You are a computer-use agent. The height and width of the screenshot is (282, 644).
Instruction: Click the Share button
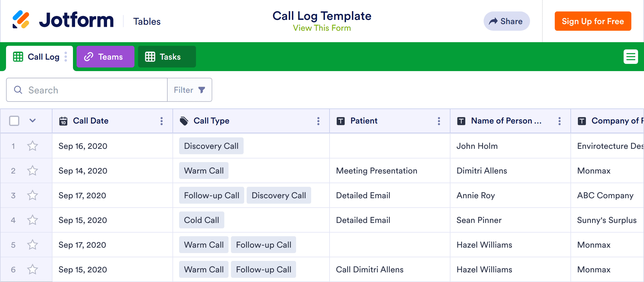tap(507, 21)
